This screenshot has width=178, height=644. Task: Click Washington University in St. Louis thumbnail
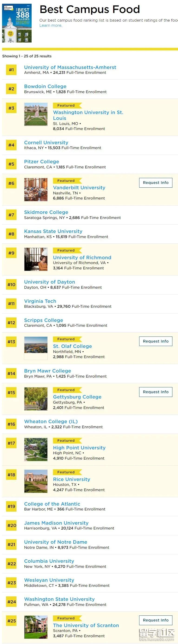(x=36, y=114)
